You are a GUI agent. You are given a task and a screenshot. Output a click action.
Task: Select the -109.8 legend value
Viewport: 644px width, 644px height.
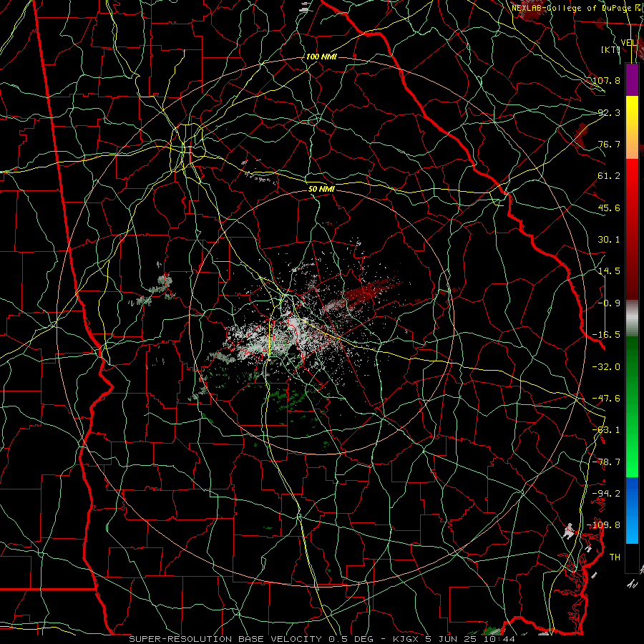point(604,525)
